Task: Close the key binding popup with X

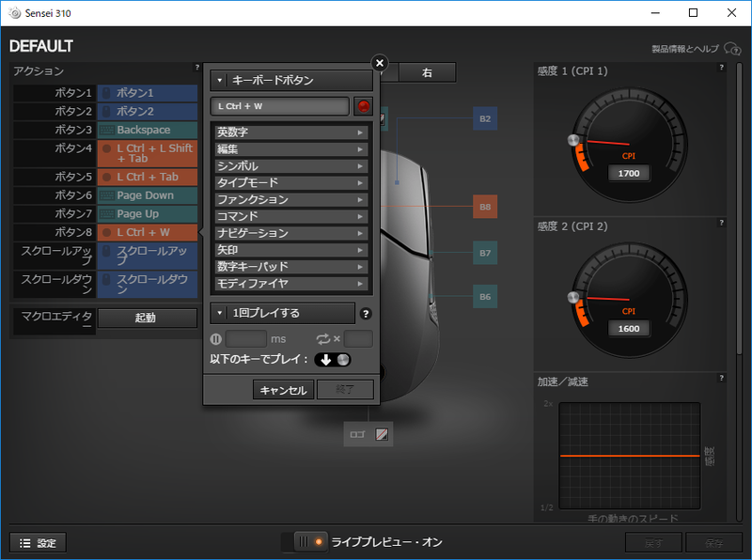Action: [380, 63]
